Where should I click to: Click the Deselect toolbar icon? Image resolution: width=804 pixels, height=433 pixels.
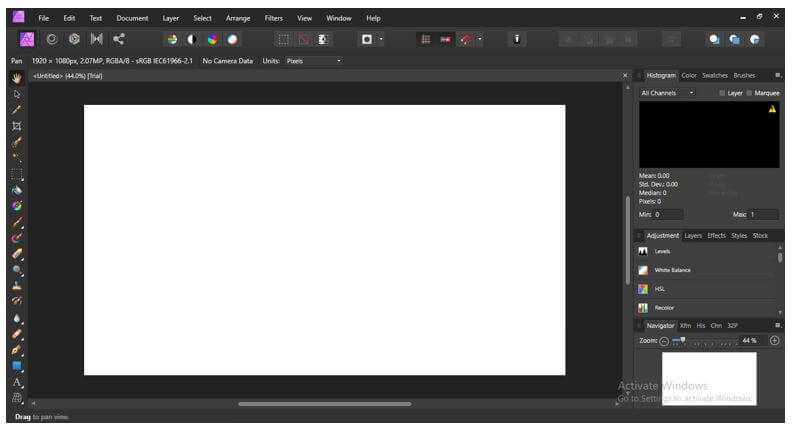304,40
